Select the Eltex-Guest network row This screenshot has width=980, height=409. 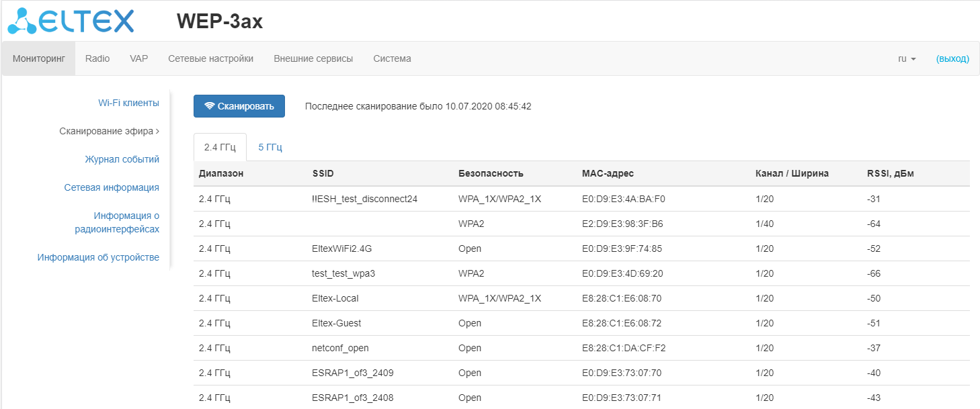click(x=337, y=323)
